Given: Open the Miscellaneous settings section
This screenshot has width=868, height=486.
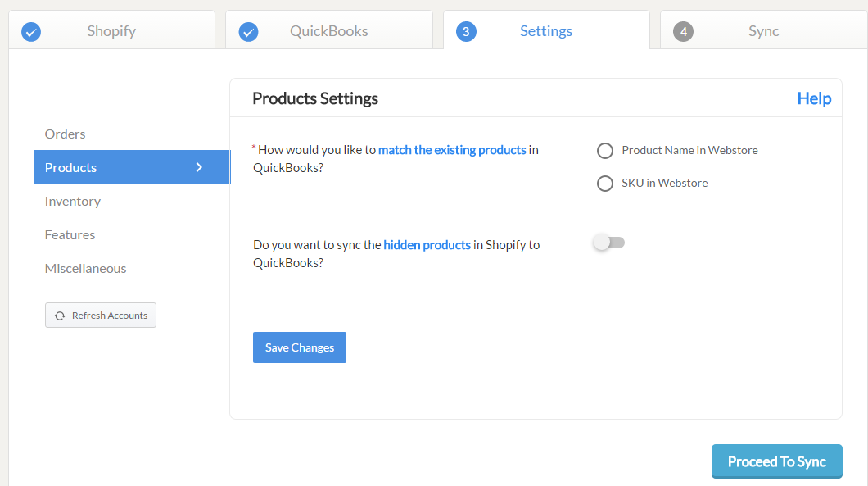Looking at the screenshot, I should (x=85, y=269).
